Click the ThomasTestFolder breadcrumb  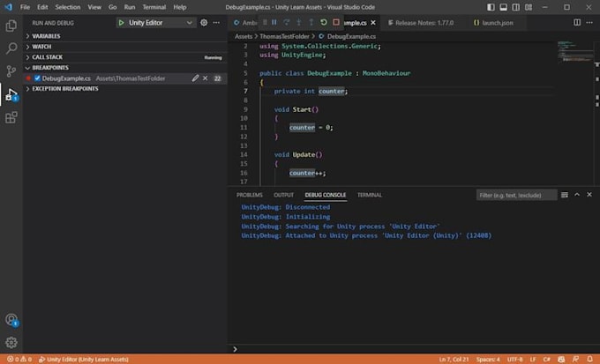click(284, 36)
